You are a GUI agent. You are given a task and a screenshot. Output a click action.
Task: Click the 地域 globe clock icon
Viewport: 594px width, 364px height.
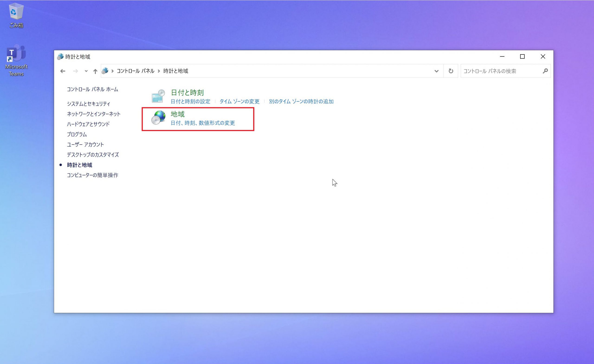(x=158, y=118)
